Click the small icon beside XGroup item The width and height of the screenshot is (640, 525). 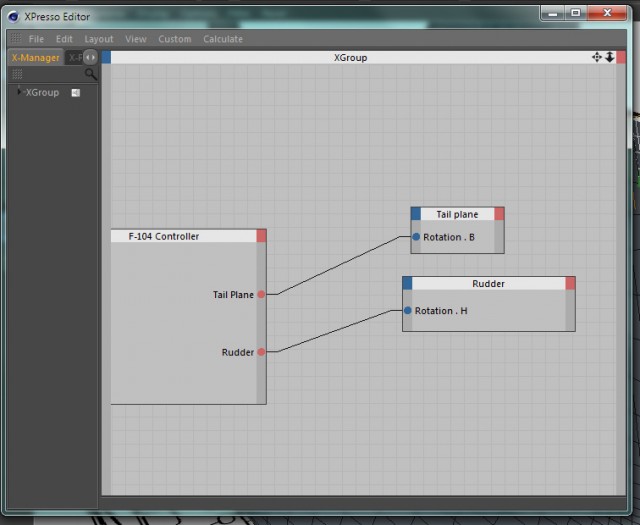[x=76, y=93]
